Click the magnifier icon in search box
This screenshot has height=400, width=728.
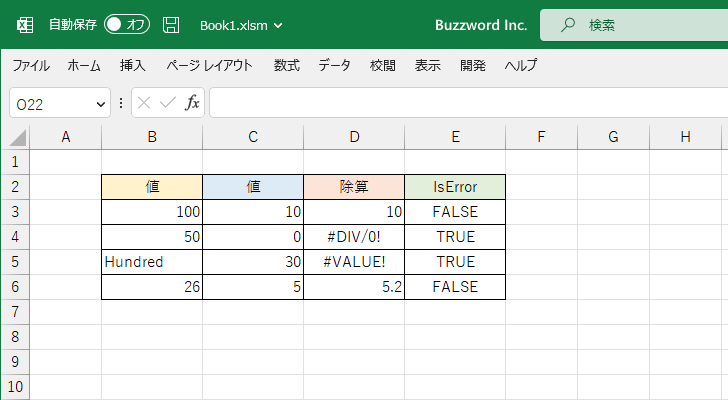[568, 24]
